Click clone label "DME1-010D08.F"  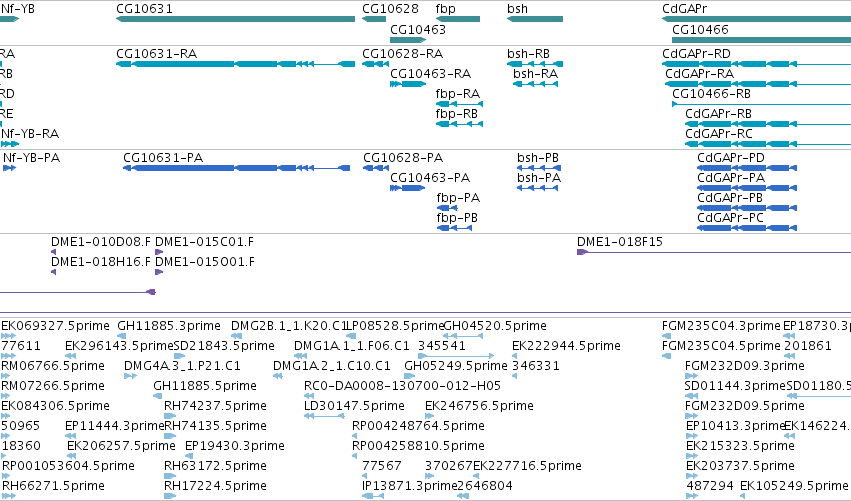(x=101, y=242)
